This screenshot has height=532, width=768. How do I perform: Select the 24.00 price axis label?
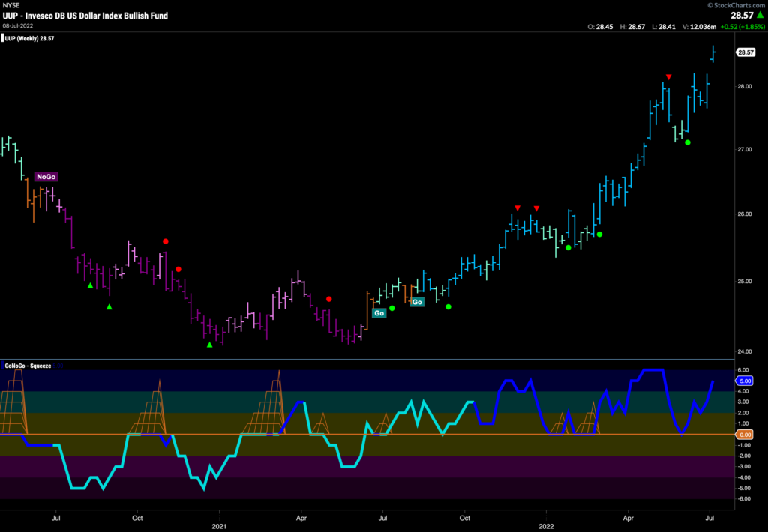tap(745, 351)
